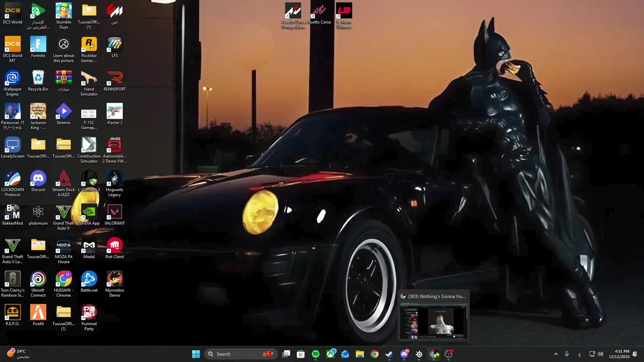Open Task View from the taskbar

click(286, 354)
